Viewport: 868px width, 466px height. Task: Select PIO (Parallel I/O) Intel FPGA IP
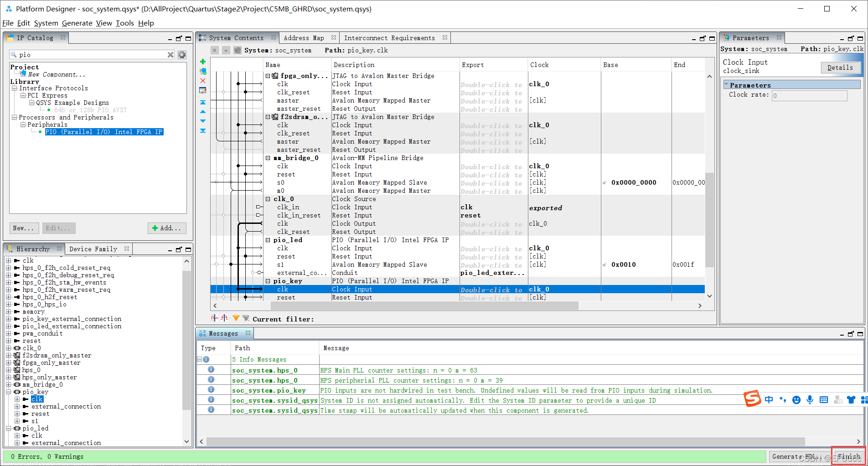pyautogui.click(x=104, y=132)
